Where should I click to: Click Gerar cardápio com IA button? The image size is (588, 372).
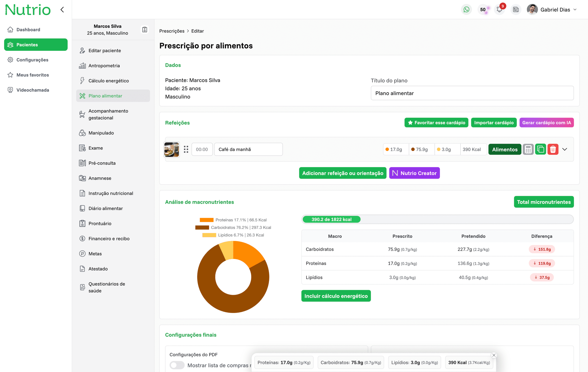(x=546, y=123)
